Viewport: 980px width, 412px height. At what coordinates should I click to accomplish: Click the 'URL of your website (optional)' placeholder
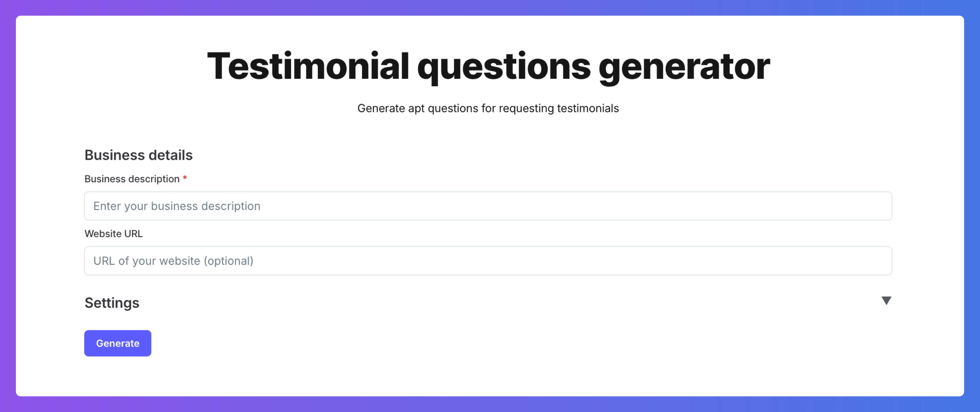coord(173,261)
